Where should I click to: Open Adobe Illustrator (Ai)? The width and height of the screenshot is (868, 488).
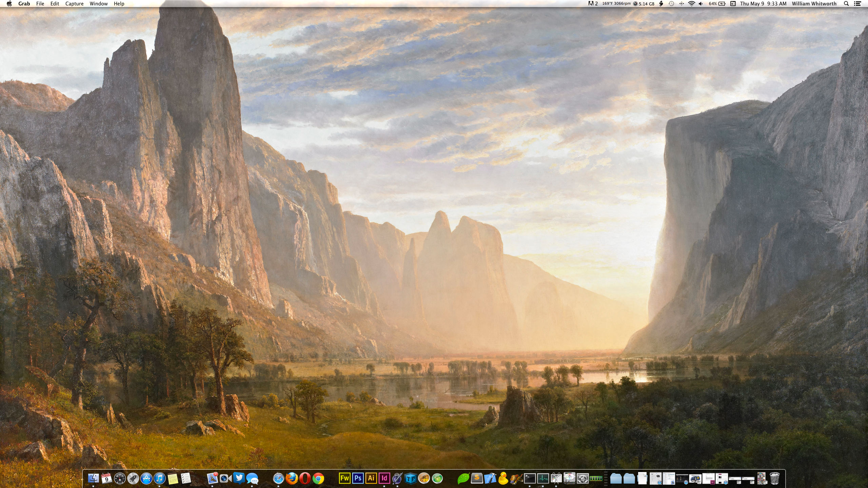coord(371,478)
